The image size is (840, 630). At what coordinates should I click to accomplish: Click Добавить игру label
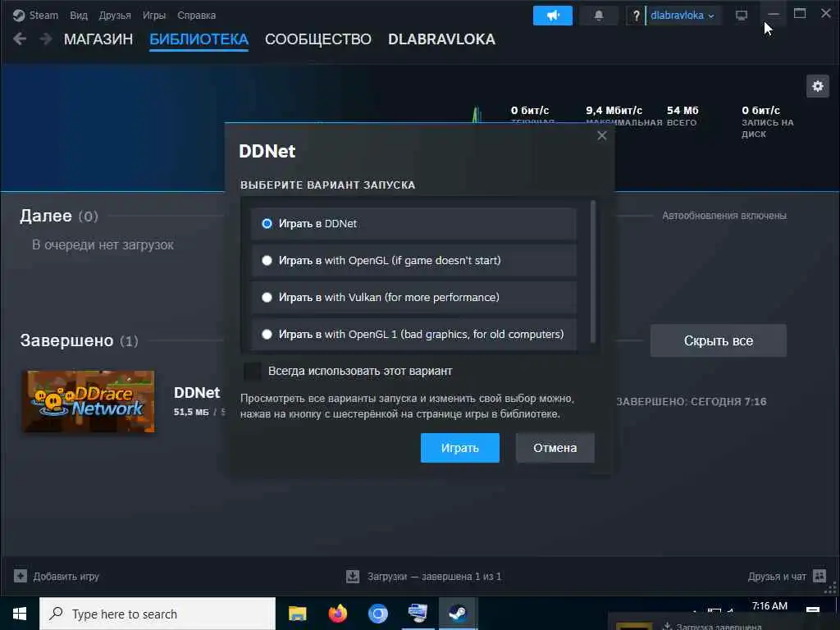(x=66, y=577)
